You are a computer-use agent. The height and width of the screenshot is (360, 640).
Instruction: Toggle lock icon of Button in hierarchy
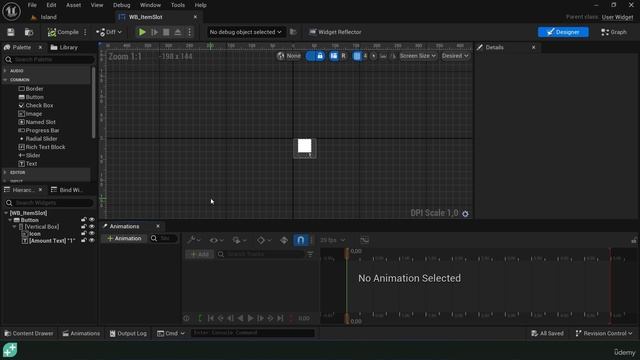[84, 220]
